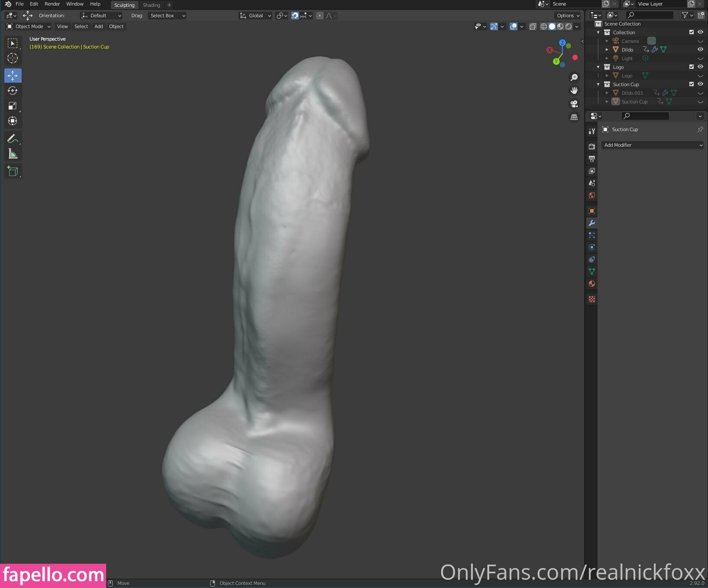Expand the Light object row
The image size is (708, 588).
click(x=607, y=58)
